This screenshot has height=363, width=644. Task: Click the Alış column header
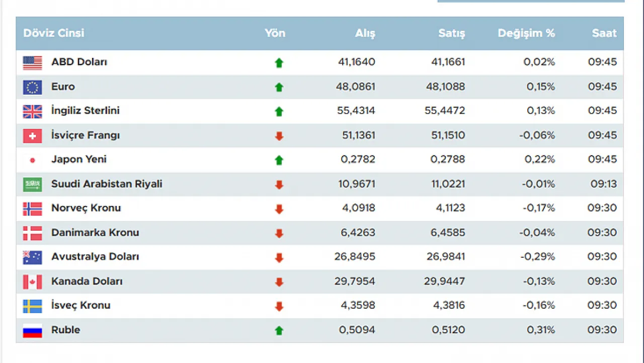pyautogui.click(x=365, y=33)
